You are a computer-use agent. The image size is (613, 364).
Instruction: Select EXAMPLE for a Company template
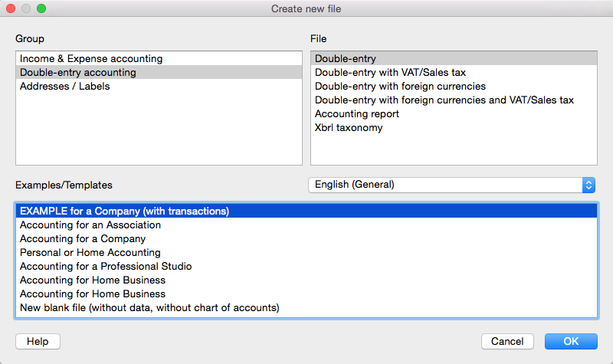[306, 212]
